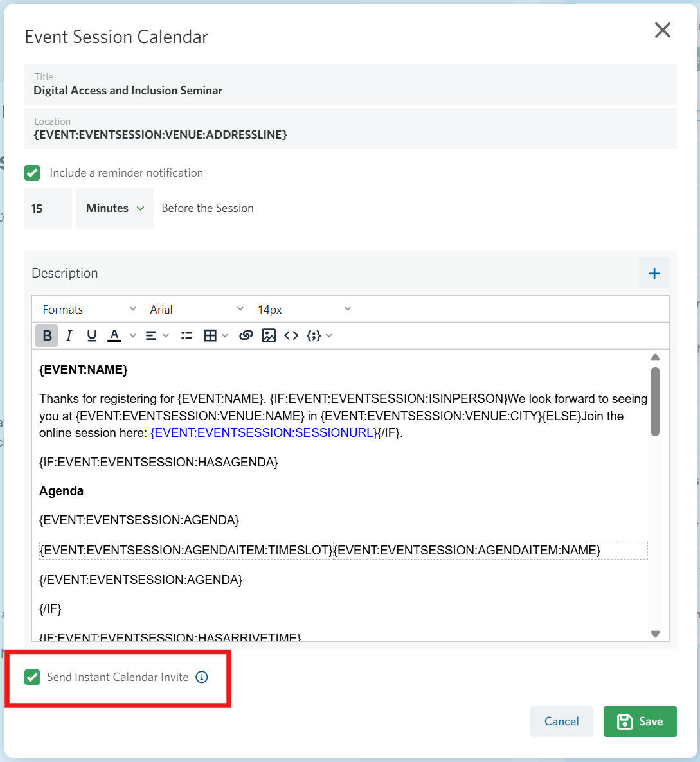Click the info icon beside Send Instant Calendar Invite

click(x=202, y=677)
